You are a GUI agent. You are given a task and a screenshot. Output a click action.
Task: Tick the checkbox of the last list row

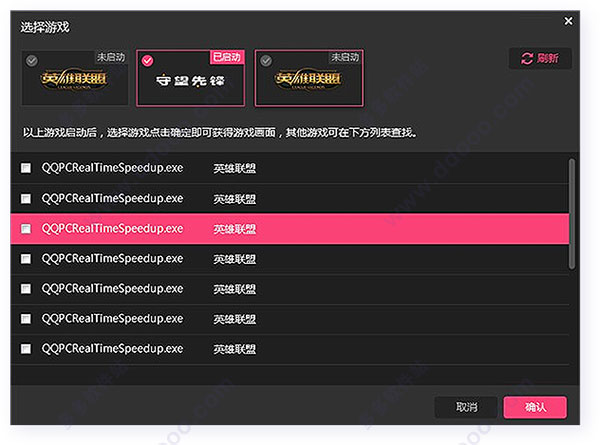click(26, 349)
